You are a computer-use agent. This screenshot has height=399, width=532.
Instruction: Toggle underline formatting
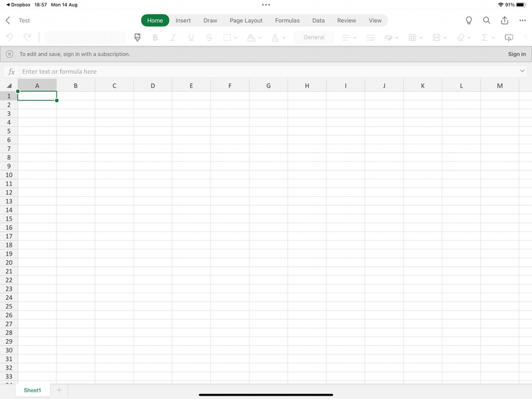coord(191,38)
